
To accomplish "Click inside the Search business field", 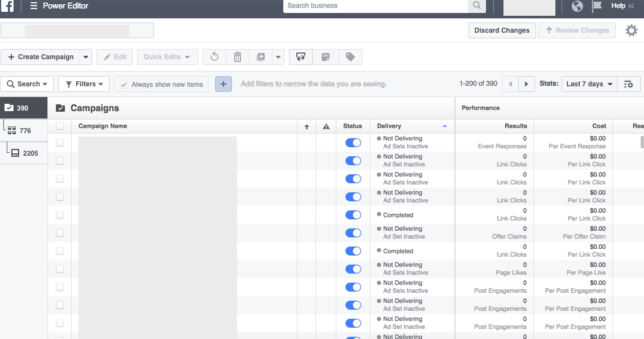I will coord(378,6).
